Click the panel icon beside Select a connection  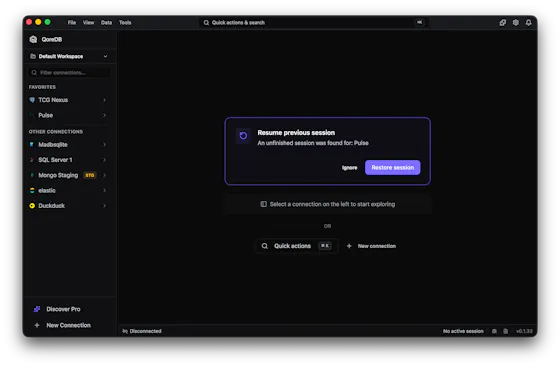[264, 204]
